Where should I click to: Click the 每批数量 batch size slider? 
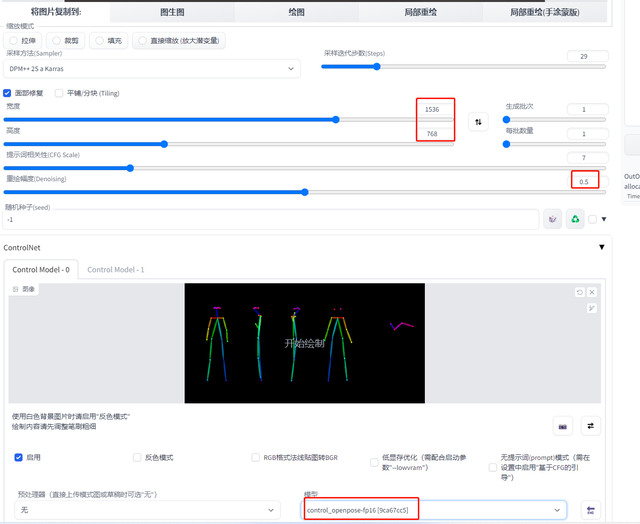(555, 144)
